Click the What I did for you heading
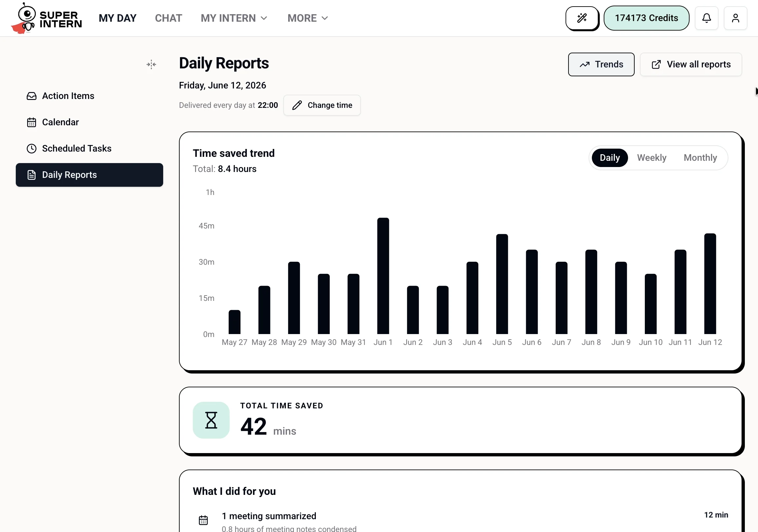This screenshot has height=532, width=758. click(x=234, y=492)
